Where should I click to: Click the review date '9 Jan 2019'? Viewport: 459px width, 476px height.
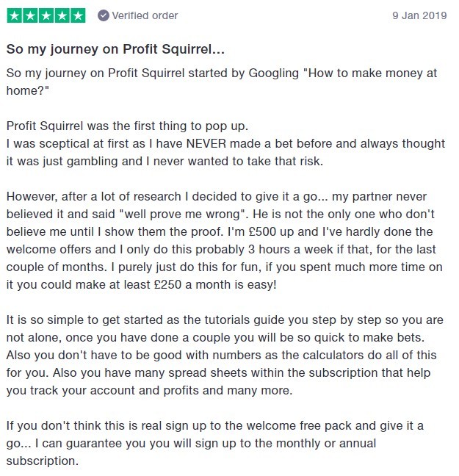pyautogui.click(x=419, y=15)
